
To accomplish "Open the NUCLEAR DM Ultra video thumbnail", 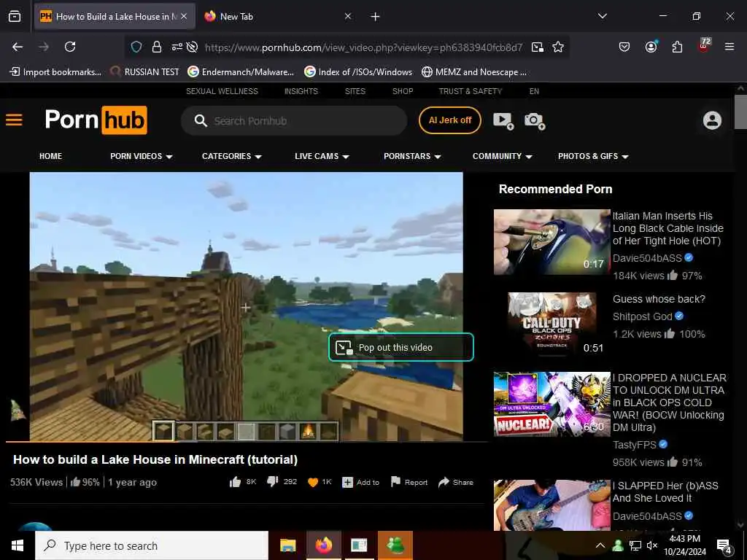I will (x=551, y=404).
